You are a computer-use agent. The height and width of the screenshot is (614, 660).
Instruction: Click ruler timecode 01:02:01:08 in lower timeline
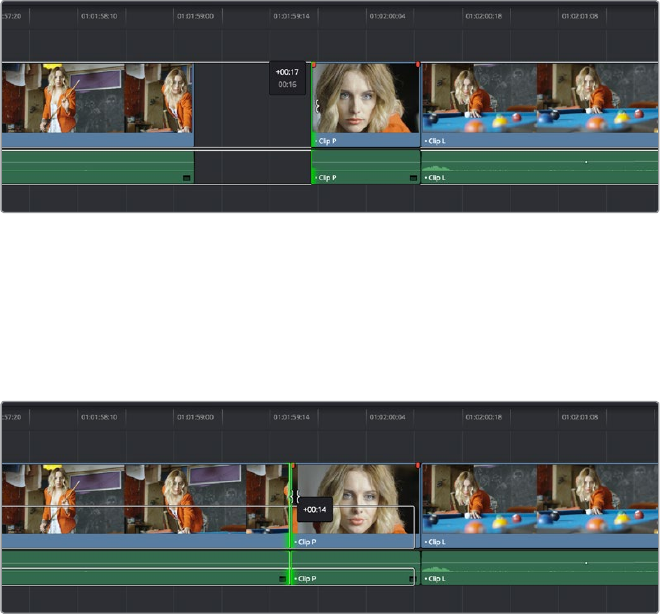point(580,417)
